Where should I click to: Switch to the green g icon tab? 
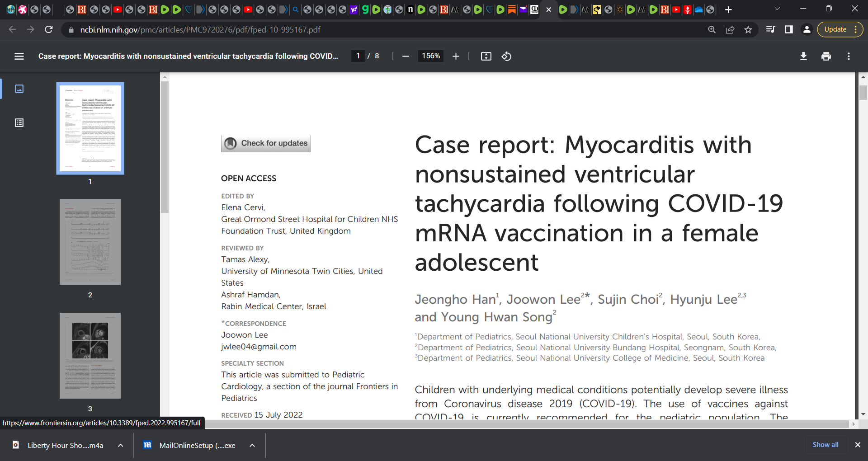coord(365,9)
